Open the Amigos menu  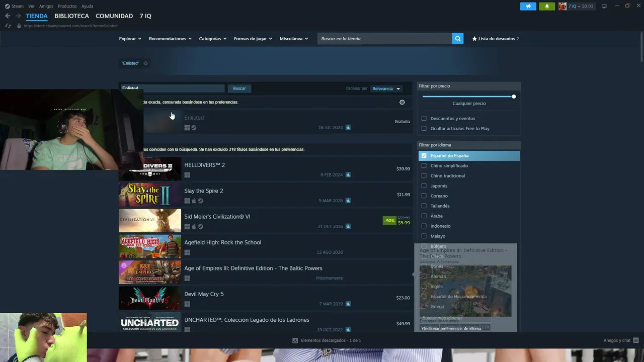pyautogui.click(x=46, y=7)
